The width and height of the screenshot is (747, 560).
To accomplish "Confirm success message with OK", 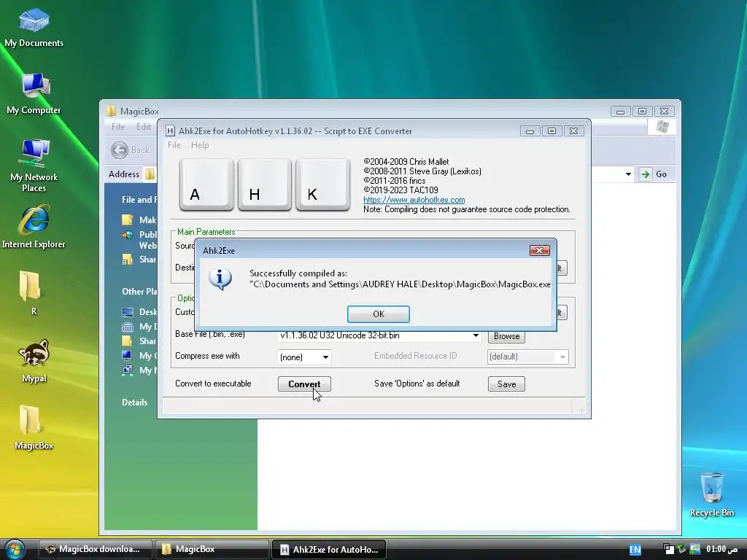I will click(379, 314).
